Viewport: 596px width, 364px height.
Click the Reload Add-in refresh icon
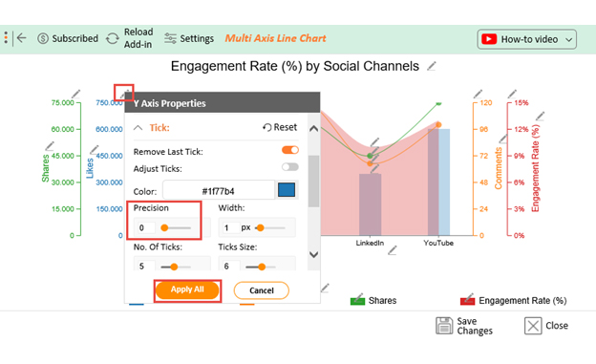[113, 38]
